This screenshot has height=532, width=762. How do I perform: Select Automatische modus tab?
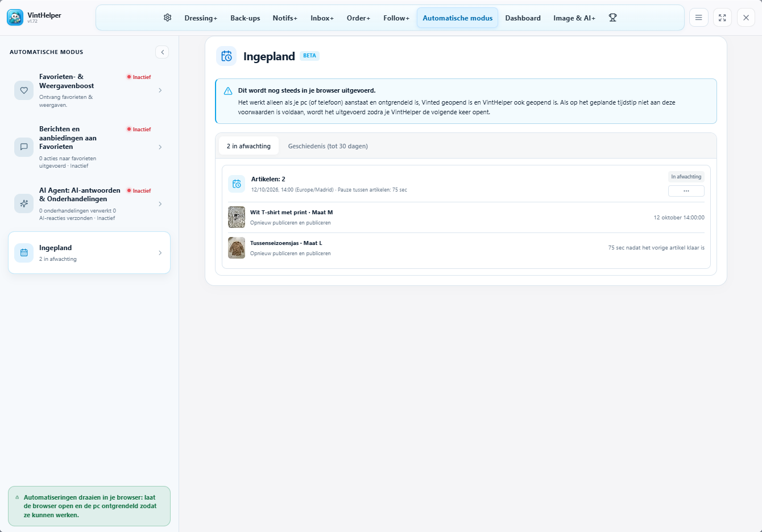tap(458, 18)
